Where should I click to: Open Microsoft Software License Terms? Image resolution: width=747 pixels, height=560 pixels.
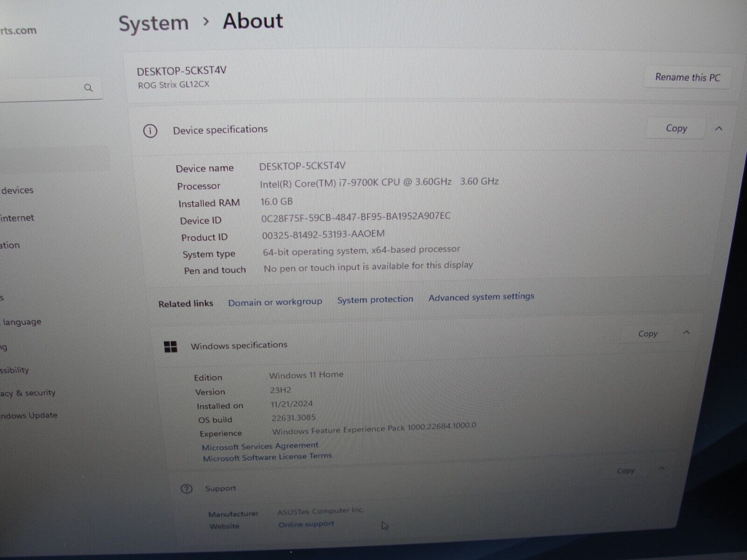coord(267,457)
